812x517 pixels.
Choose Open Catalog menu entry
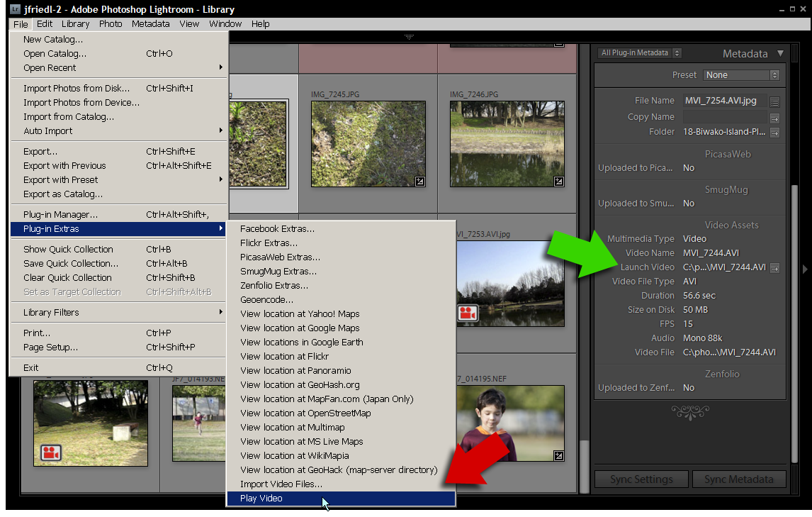point(119,54)
